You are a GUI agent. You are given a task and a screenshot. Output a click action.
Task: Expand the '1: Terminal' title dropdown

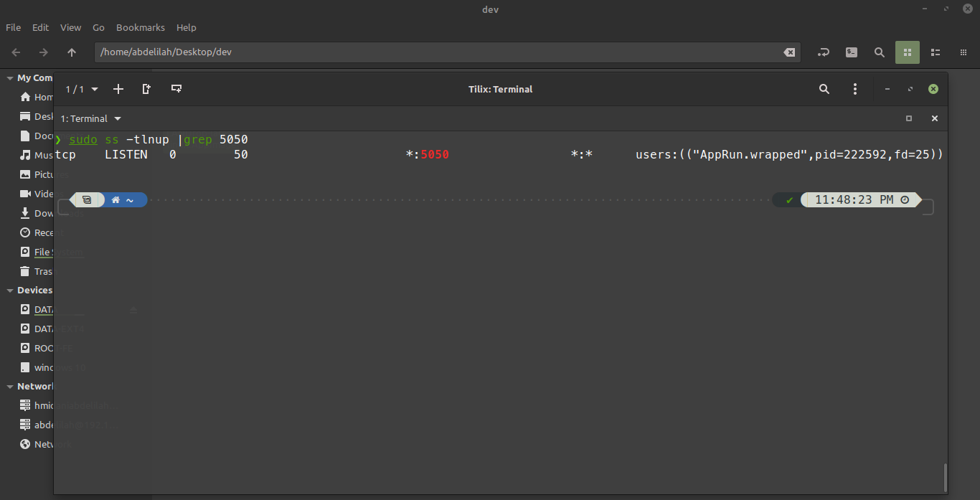click(91, 118)
